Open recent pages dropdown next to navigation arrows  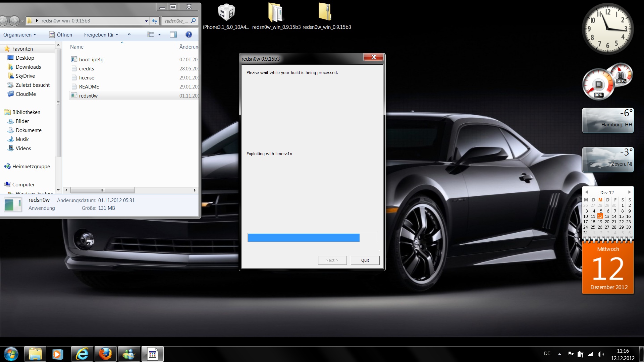point(22,21)
